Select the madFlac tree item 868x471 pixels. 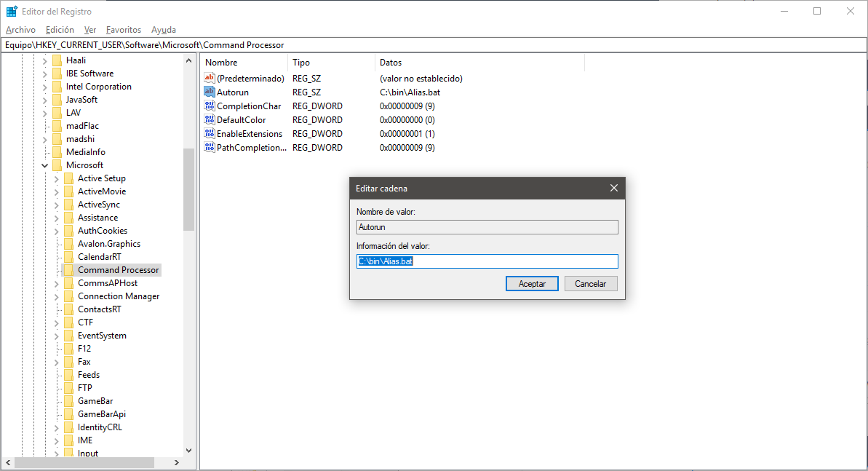pyautogui.click(x=82, y=126)
